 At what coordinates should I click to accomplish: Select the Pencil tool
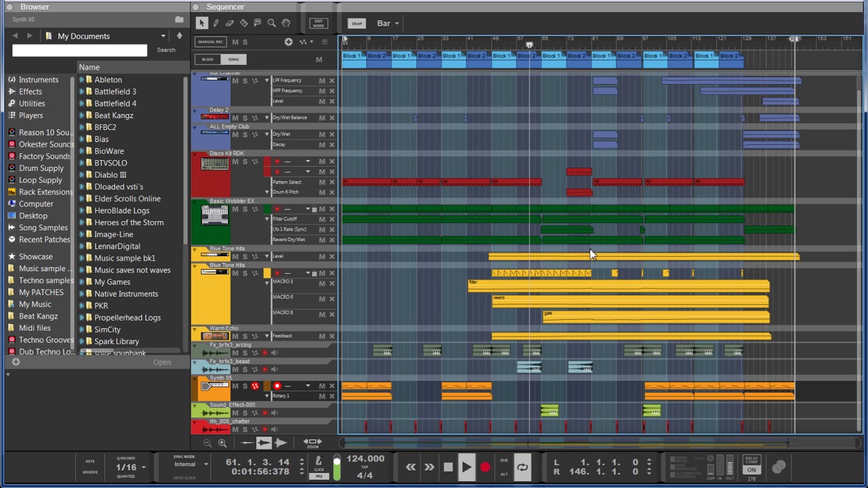(216, 23)
